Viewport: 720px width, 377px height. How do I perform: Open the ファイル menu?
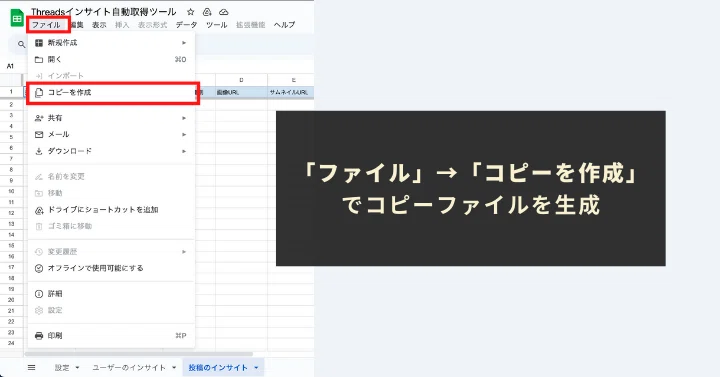click(x=46, y=25)
